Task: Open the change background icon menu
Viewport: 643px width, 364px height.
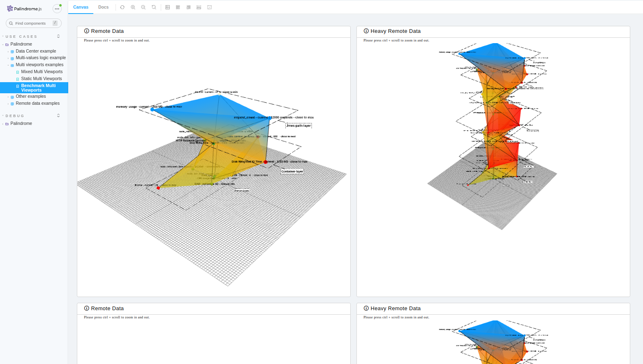Action: (168, 7)
